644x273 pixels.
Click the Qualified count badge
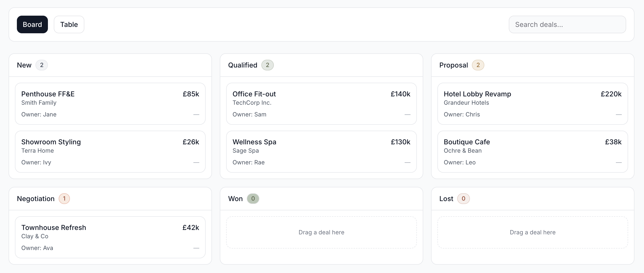267,65
